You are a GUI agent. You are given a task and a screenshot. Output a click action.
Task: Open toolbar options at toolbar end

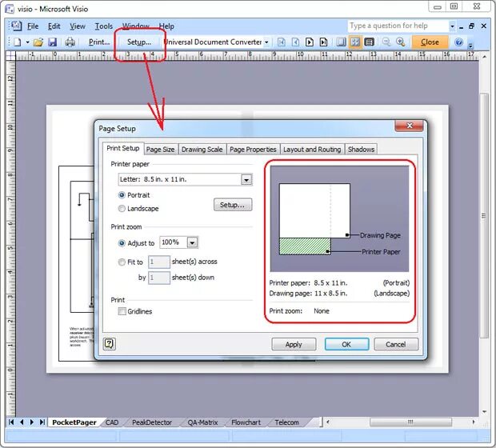tap(470, 45)
